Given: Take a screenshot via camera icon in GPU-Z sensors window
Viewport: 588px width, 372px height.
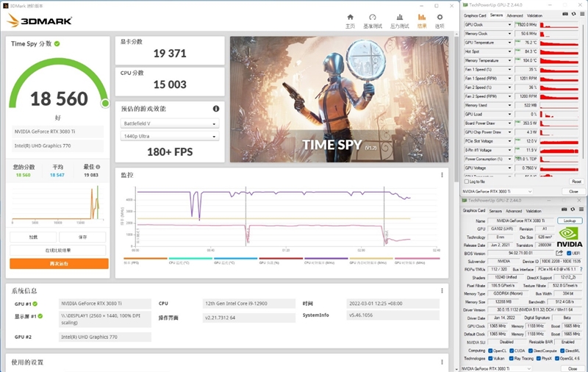Looking at the screenshot, I should (565, 14).
